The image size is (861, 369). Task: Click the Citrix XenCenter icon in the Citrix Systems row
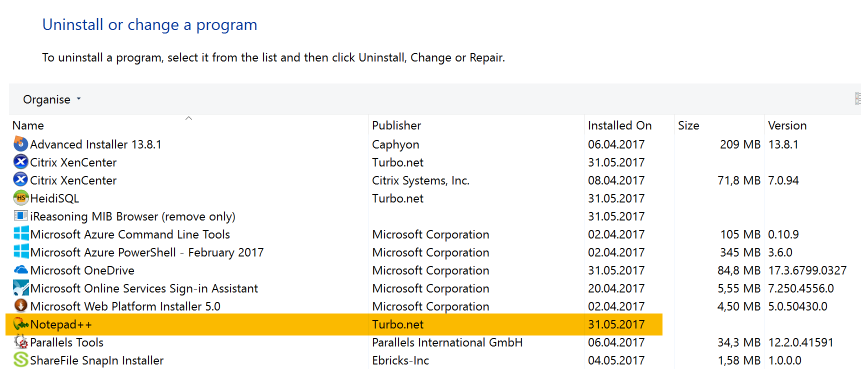[x=20, y=180]
